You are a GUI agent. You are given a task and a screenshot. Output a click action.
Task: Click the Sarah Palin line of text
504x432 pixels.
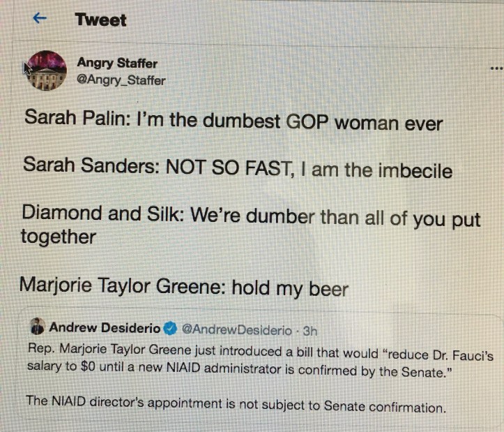(x=233, y=121)
